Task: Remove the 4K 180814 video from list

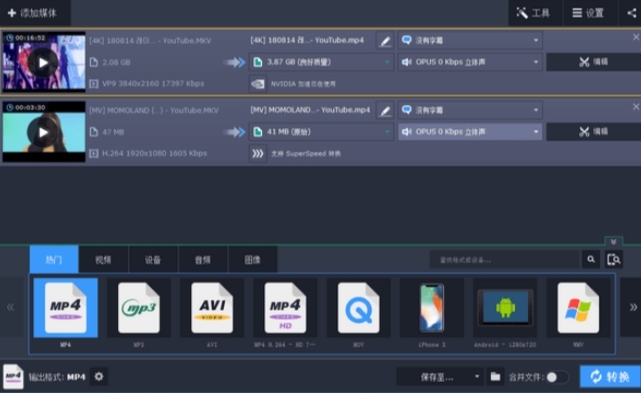Action: [x=636, y=37]
